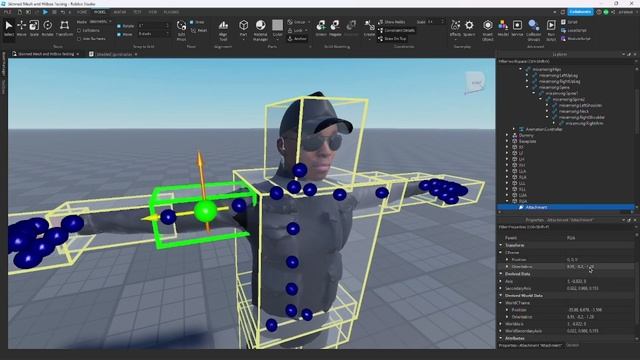640x360 pixels.
Task: Start playtest with the blue Play icon
Action: point(45,12)
